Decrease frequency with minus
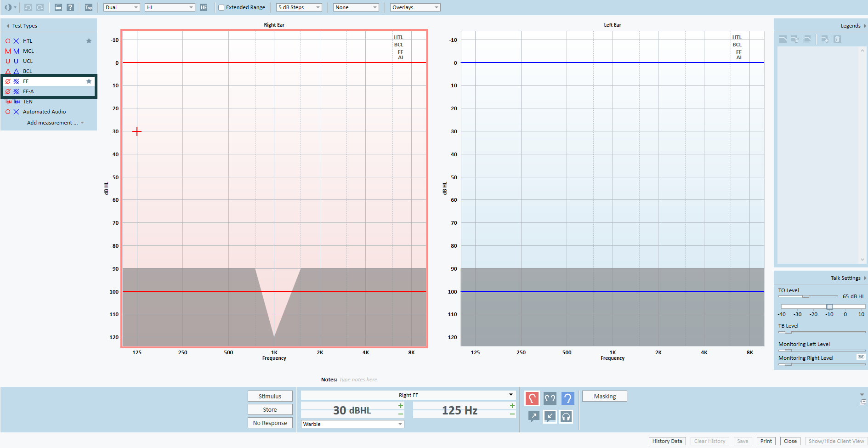 pos(512,414)
